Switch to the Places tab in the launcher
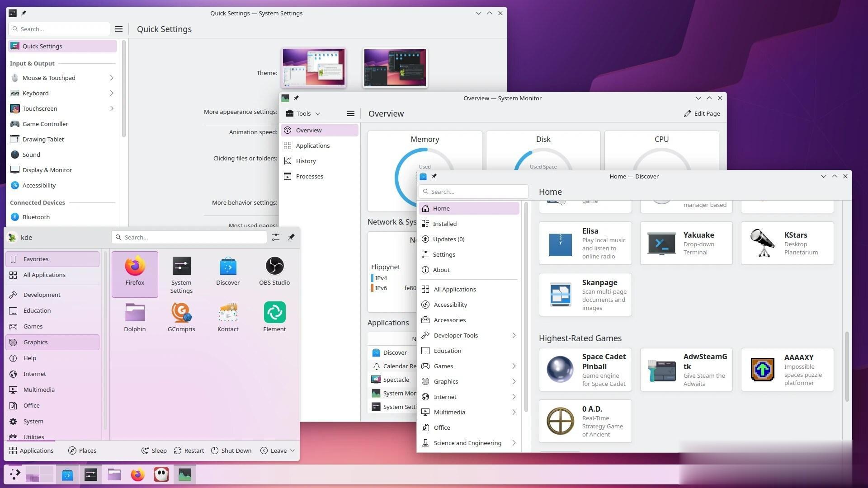This screenshot has height=488, width=868. pyautogui.click(x=82, y=450)
